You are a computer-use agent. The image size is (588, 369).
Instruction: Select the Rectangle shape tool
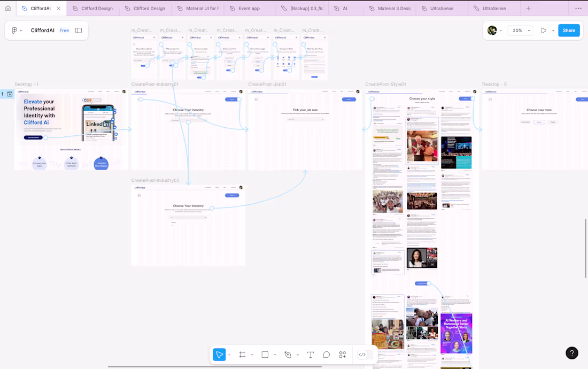(x=265, y=355)
